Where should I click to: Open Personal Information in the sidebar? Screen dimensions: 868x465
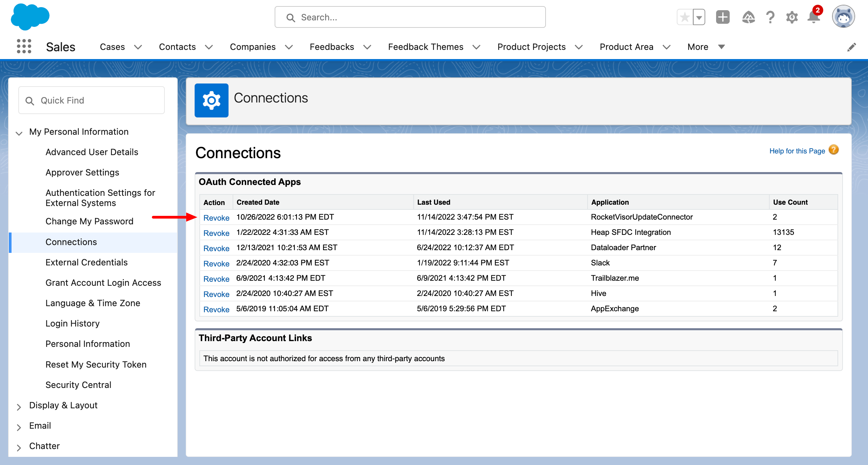pyautogui.click(x=87, y=344)
